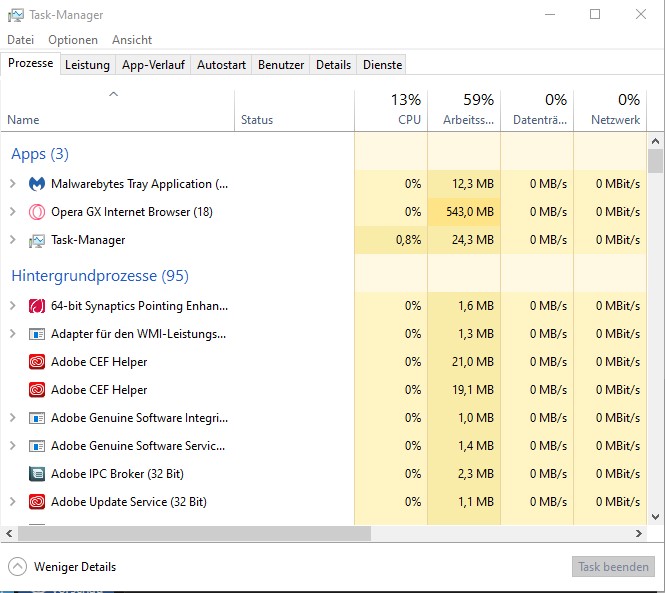The height and width of the screenshot is (593, 665).
Task: Switch to the Autostart tab
Action: tap(221, 65)
